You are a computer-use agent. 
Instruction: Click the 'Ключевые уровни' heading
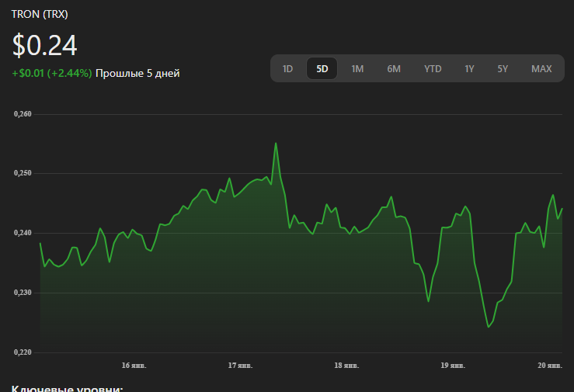coord(67,388)
